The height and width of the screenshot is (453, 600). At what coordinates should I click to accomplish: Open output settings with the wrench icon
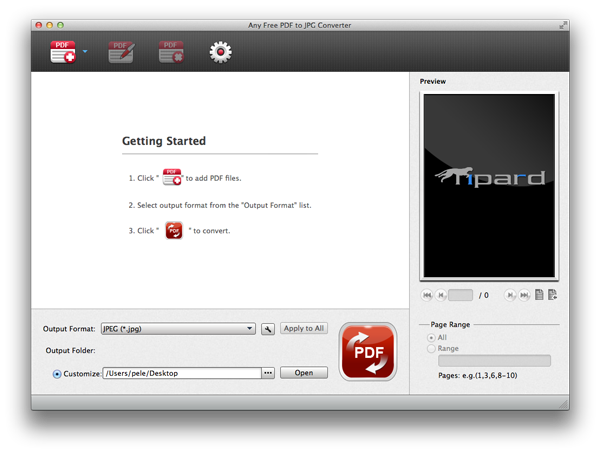pos(268,329)
